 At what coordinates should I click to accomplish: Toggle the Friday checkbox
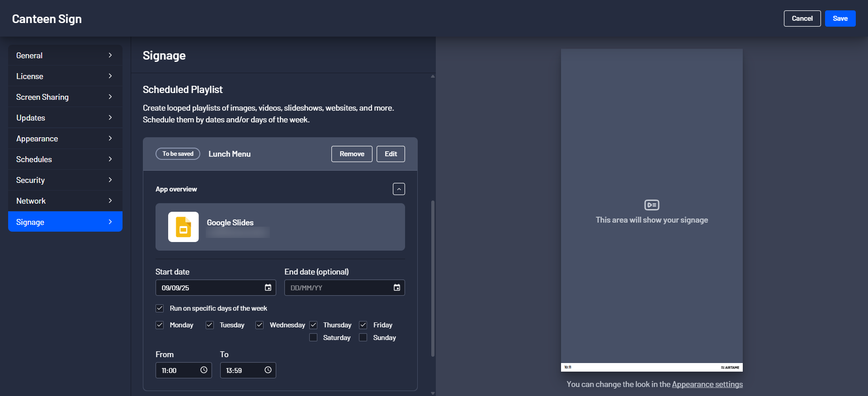pos(363,325)
